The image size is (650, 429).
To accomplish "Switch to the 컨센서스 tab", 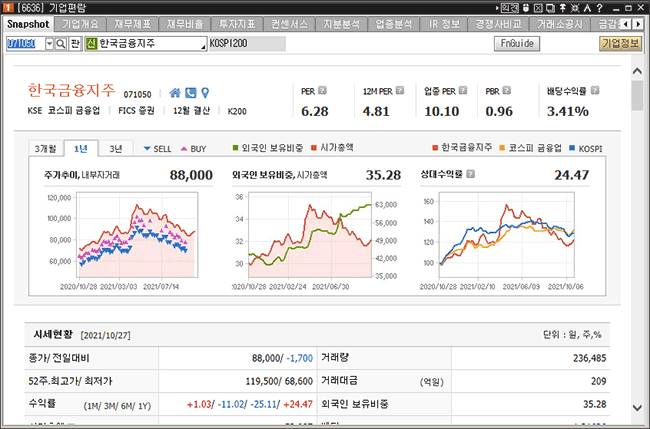I will (x=289, y=24).
